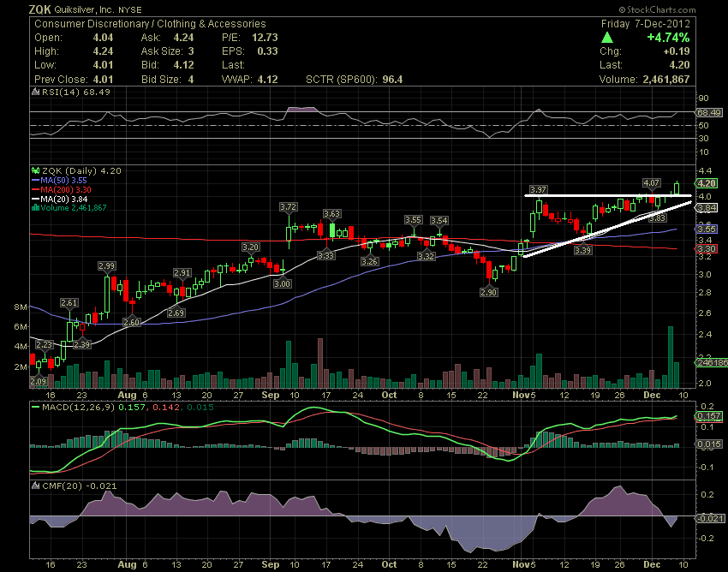Click the EPS value 0.33
Image resolution: width=728 pixels, height=572 pixels.
pos(267,51)
